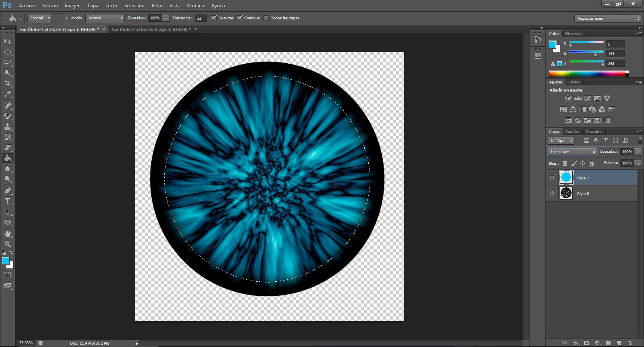This screenshot has width=644, height=347.
Task: Toggle the Suavizar checkbox
Action: coord(214,18)
